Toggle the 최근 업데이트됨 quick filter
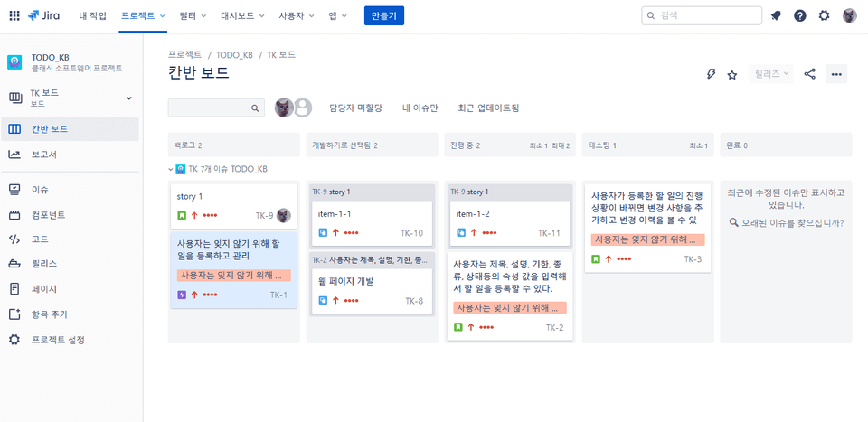The image size is (868, 422). coord(488,108)
